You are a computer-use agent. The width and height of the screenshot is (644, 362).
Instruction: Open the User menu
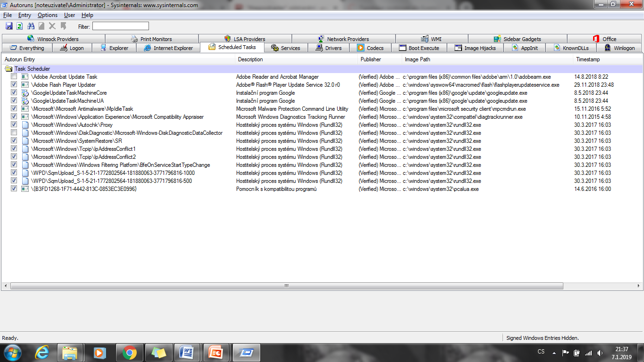click(70, 15)
